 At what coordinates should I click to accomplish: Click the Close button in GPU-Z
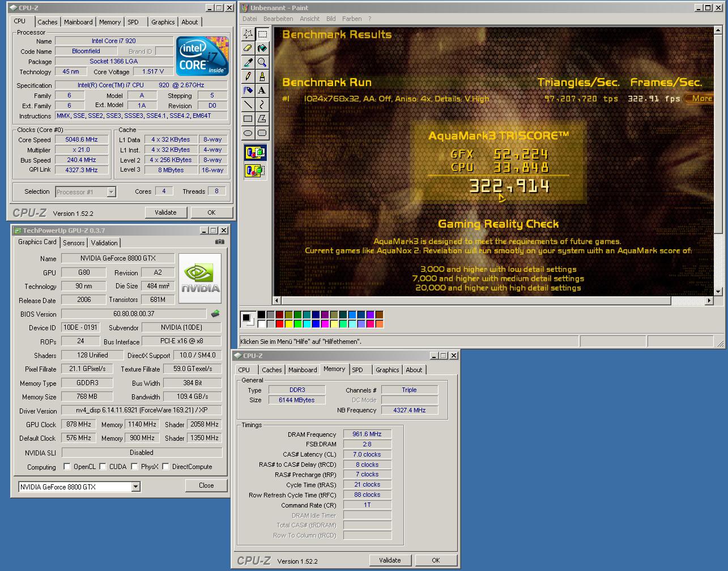(206, 485)
